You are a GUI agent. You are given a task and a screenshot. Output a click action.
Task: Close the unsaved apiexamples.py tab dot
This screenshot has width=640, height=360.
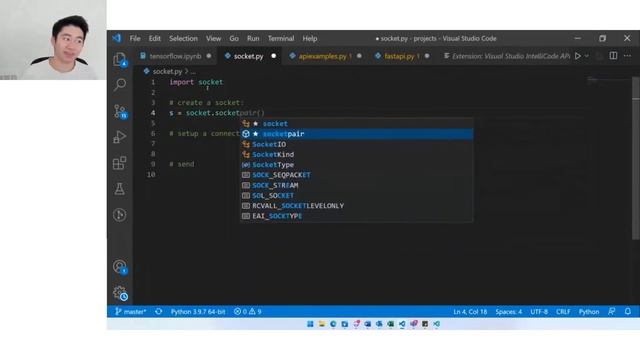point(359,56)
